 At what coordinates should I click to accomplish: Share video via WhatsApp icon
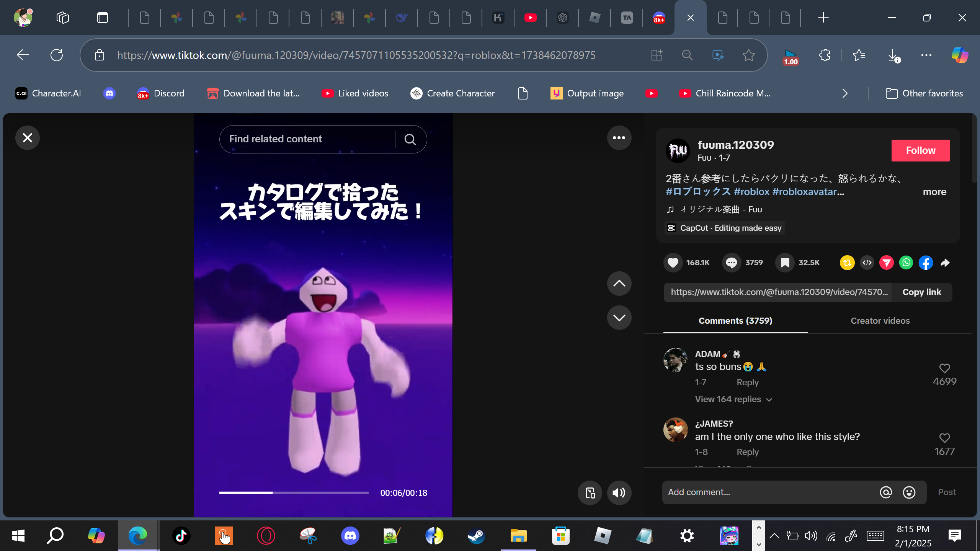point(906,262)
